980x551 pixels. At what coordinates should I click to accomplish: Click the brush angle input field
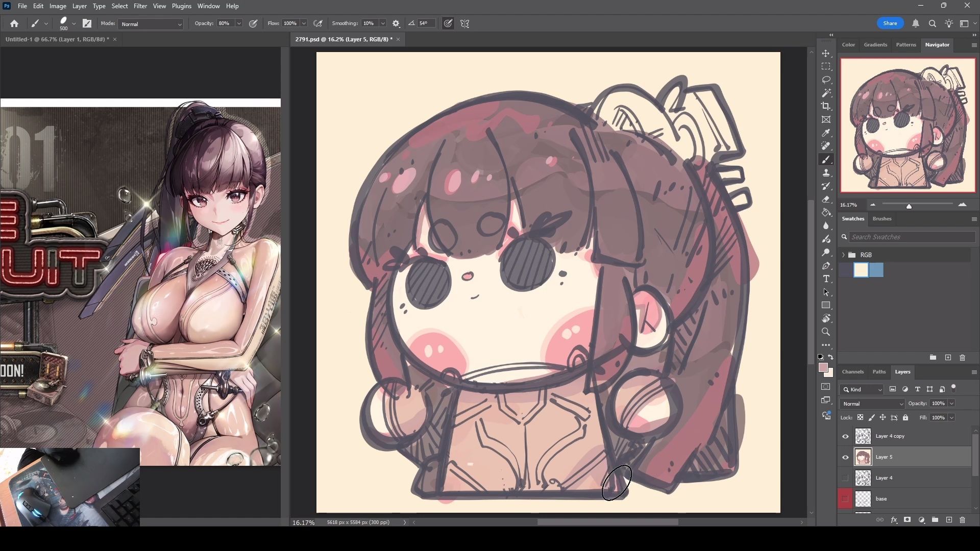pyautogui.click(x=425, y=23)
